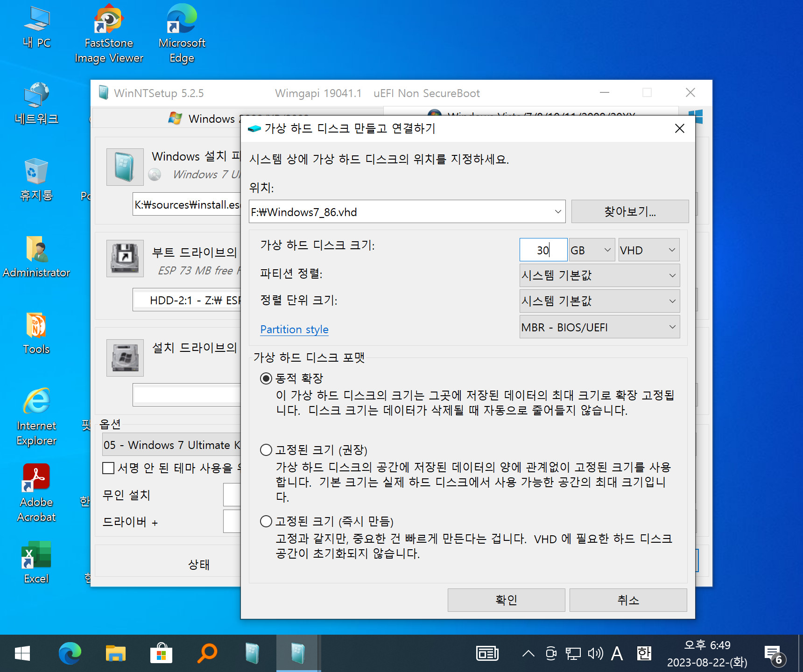Image resolution: width=803 pixels, height=672 pixels.
Task: Open the Partition style link
Action: [x=295, y=329]
